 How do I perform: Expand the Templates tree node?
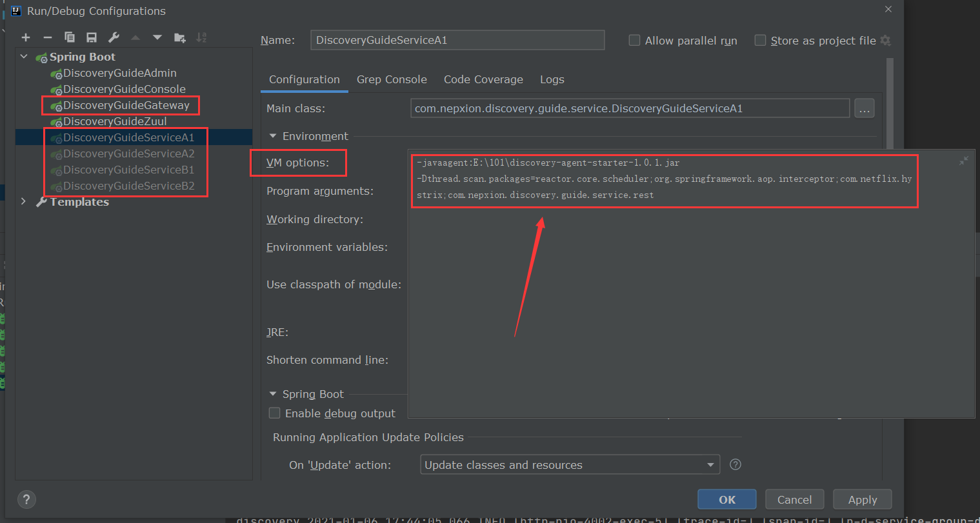pos(24,201)
